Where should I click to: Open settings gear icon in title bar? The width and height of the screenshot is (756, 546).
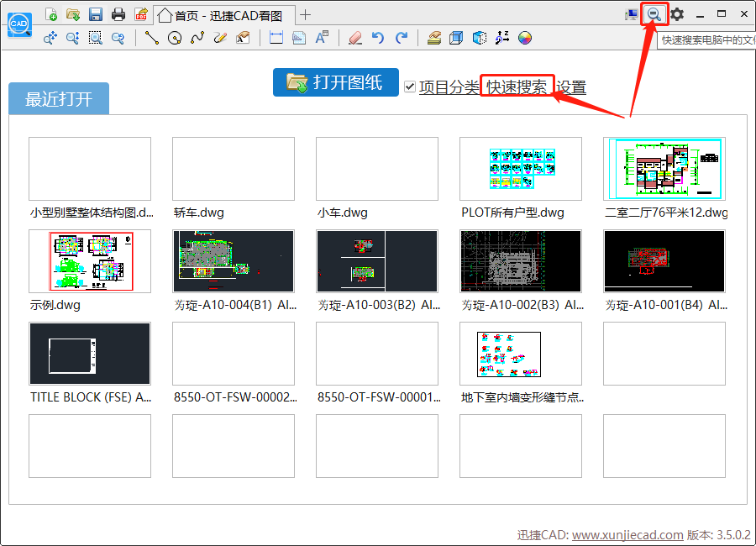[x=677, y=14]
